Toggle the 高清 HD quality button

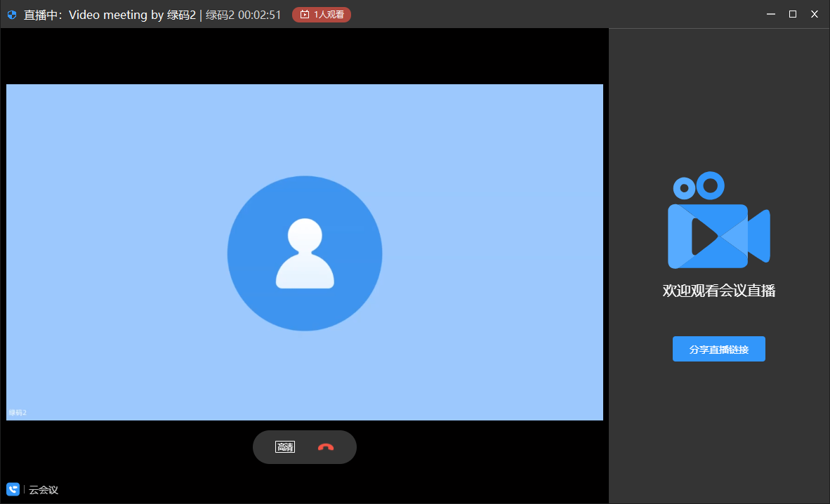(x=284, y=447)
